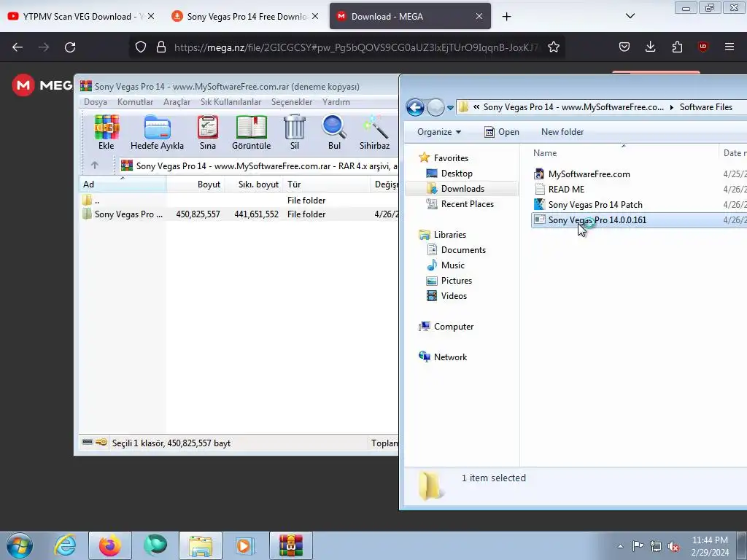Reload the current page in Firefox
This screenshot has width=747, height=560.
[x=70, y=47]
